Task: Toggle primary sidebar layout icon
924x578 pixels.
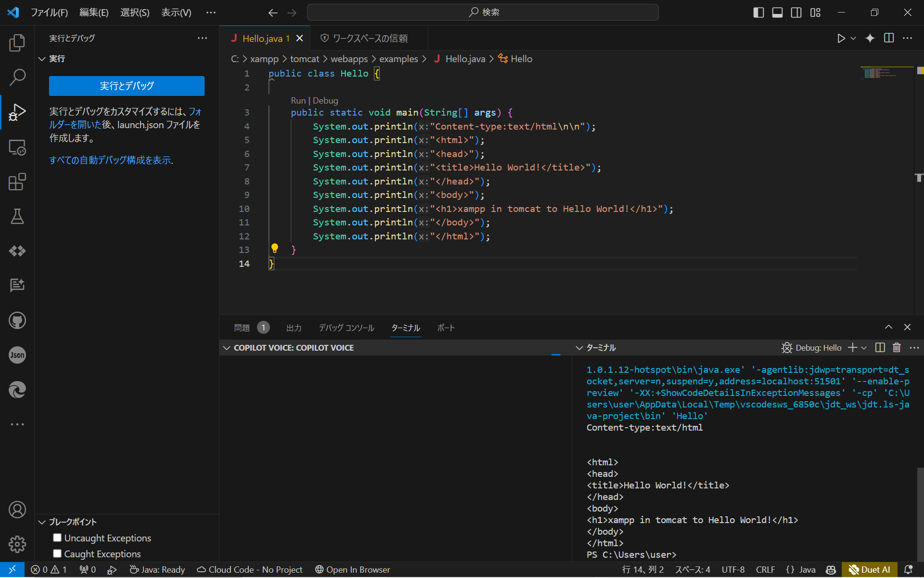Action: click(758, 13)
